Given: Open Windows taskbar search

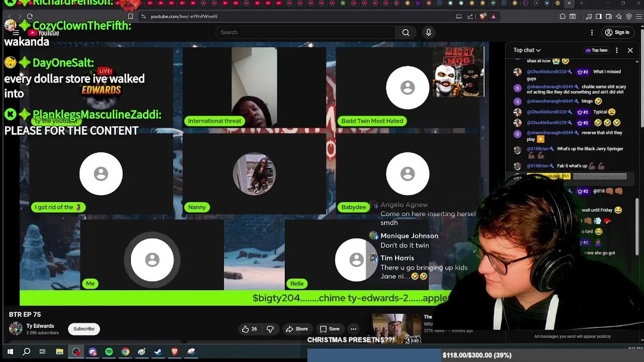Looking at the screenshot, I should [x=27, y=352].
